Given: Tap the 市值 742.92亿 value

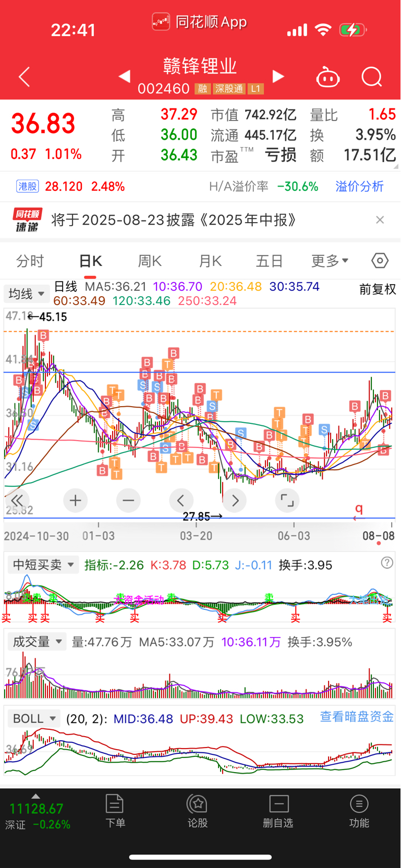Looking at the screenshot, I should point(270,115).
